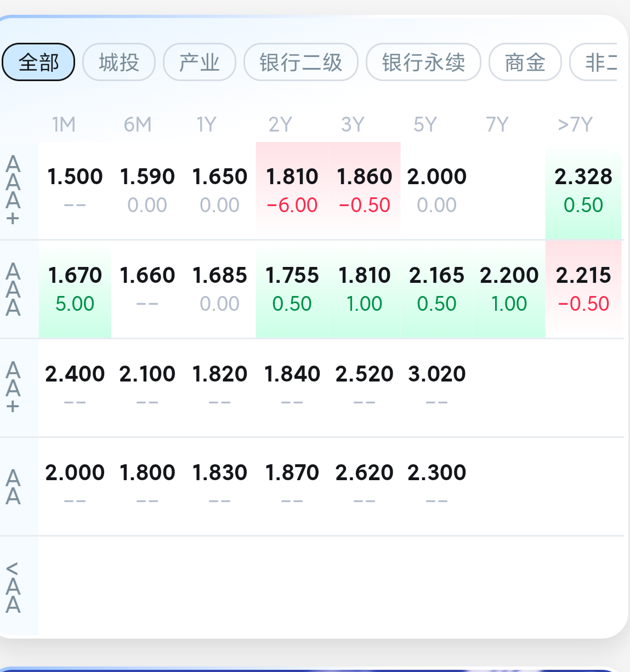This screenshot has width=630, height=672.
Task: Open the AAA+ 3Y cell 1.860
Action: click(364, 190)
